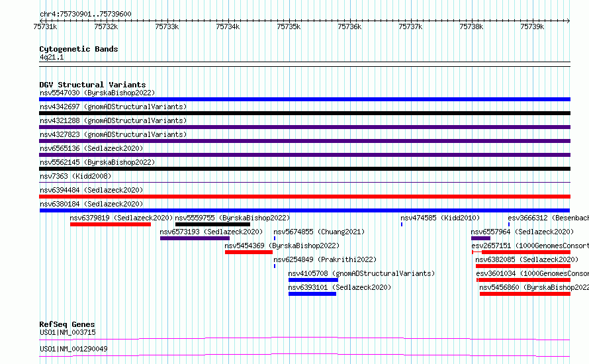Click the USO1|NM_003715 gene label
The image size is (589, 364).
pyautogui.click(x=68, y=332)
